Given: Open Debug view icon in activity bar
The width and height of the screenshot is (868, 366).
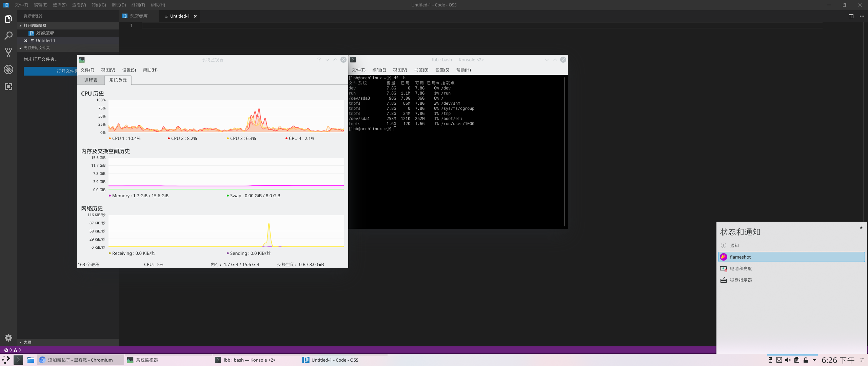Looking at the screenshot, I should [8, 69].
